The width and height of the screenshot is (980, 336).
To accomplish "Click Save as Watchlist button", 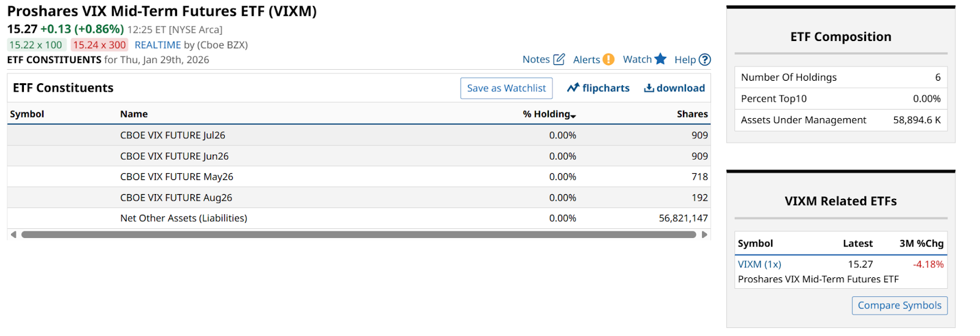I will click(x=507, y=88).
